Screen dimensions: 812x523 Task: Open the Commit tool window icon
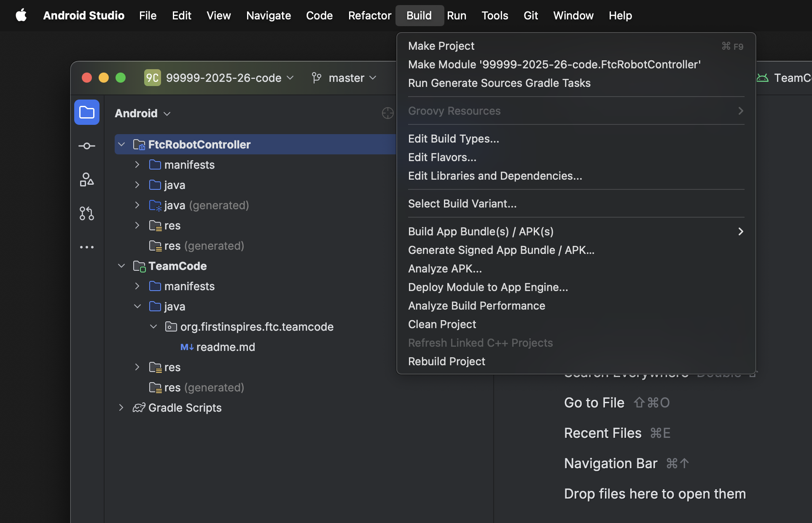pyautogui.click(x=87, y=146)
